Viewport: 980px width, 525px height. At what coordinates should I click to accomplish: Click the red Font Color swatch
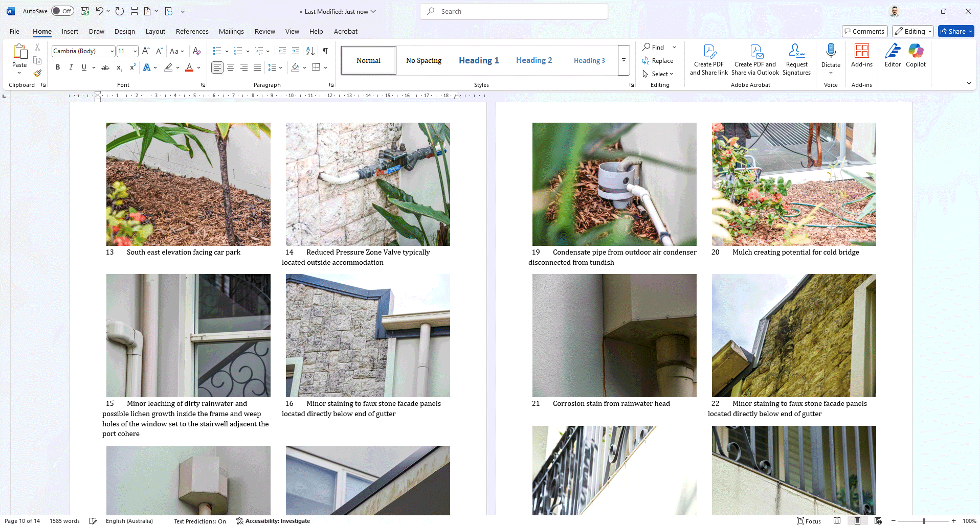[x=189, y=67]
